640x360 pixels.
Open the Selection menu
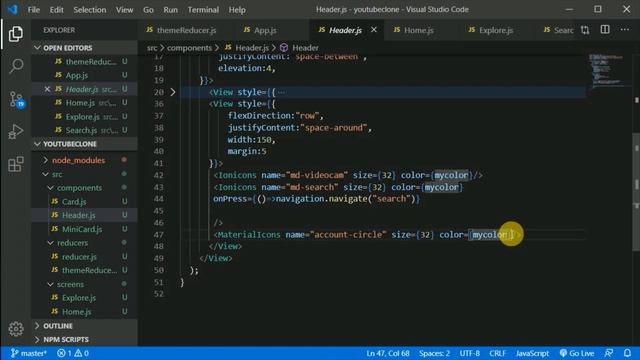tap(89, 9)
